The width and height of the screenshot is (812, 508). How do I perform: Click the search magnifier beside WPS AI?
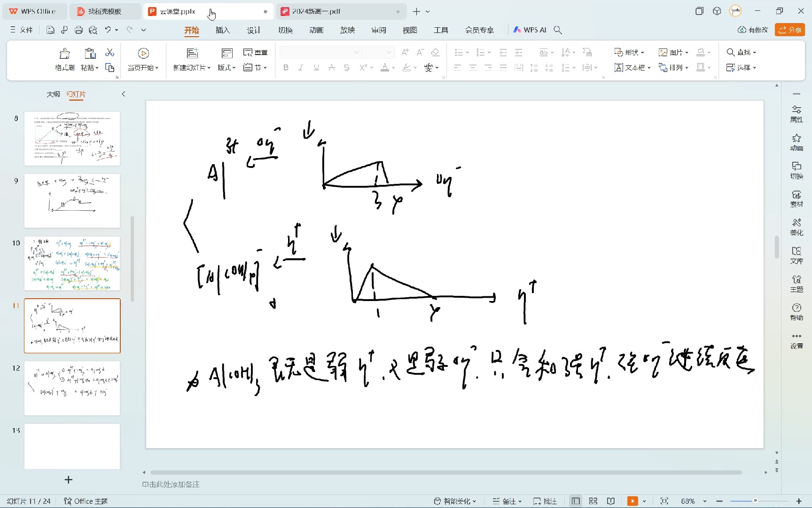click(558, 30)
